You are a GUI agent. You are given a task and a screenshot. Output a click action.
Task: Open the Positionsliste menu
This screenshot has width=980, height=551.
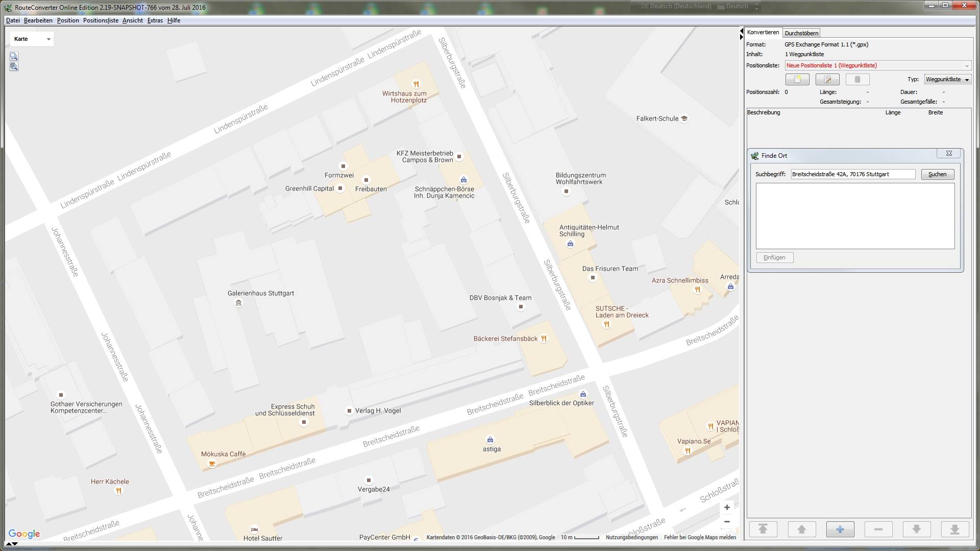pyautogui.click(x=101, y=20)
